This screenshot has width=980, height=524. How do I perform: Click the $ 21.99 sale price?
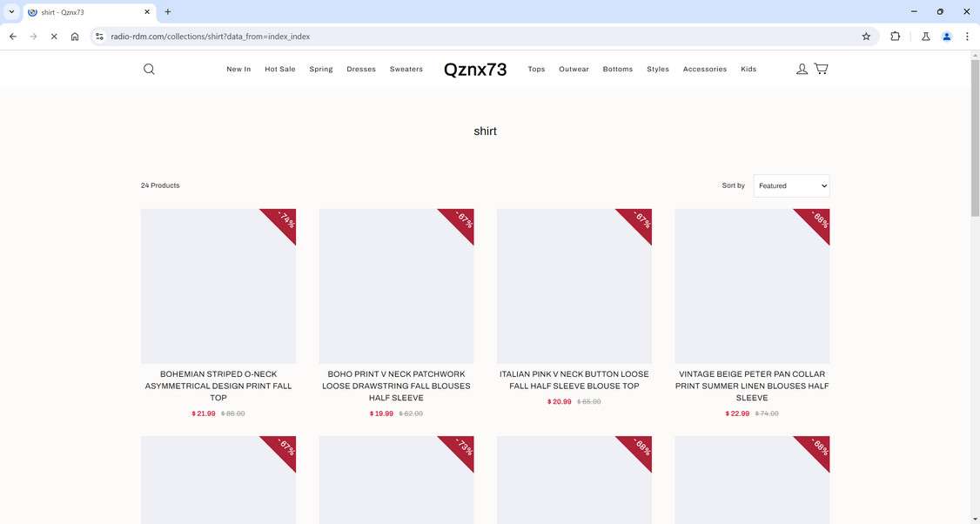204,413
